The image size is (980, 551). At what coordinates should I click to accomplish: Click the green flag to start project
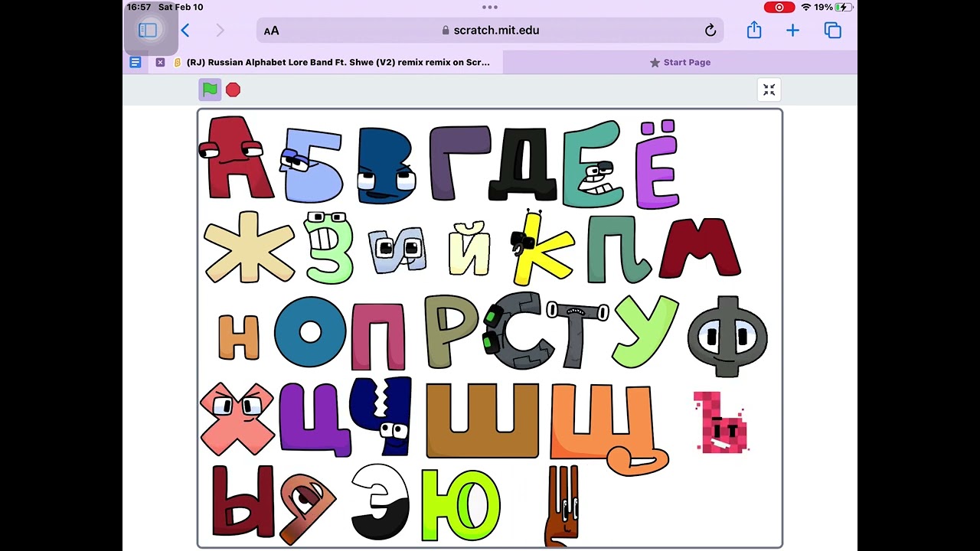[210, 90]
